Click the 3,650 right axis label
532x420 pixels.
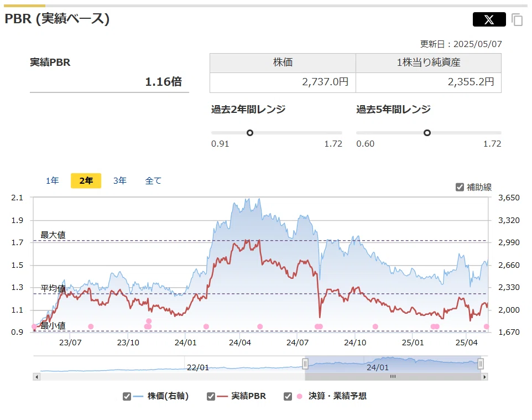tap(509, 198)
